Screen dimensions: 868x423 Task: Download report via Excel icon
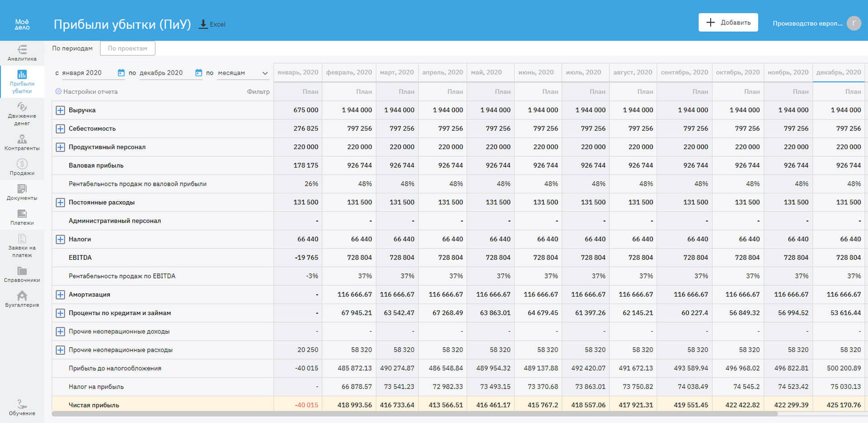click(x=204, y=24)
